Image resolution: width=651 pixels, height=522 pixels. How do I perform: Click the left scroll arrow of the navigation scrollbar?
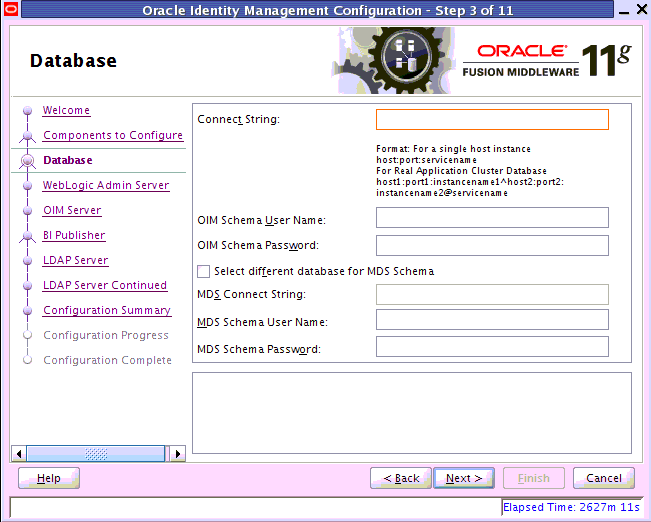click(x=19, y=453)
